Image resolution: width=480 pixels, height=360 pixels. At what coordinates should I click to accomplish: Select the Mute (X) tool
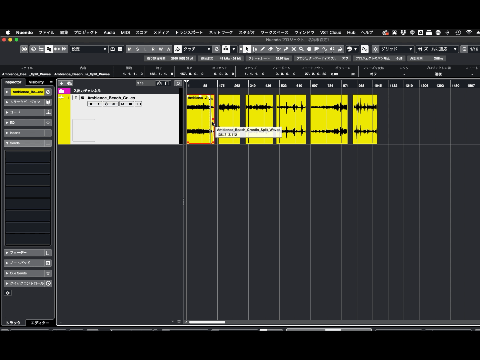294,49
